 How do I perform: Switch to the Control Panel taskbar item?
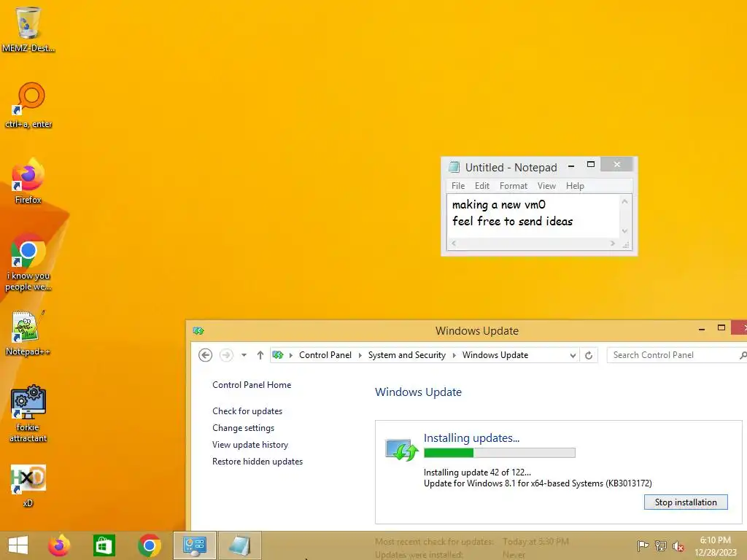[194, 545]
